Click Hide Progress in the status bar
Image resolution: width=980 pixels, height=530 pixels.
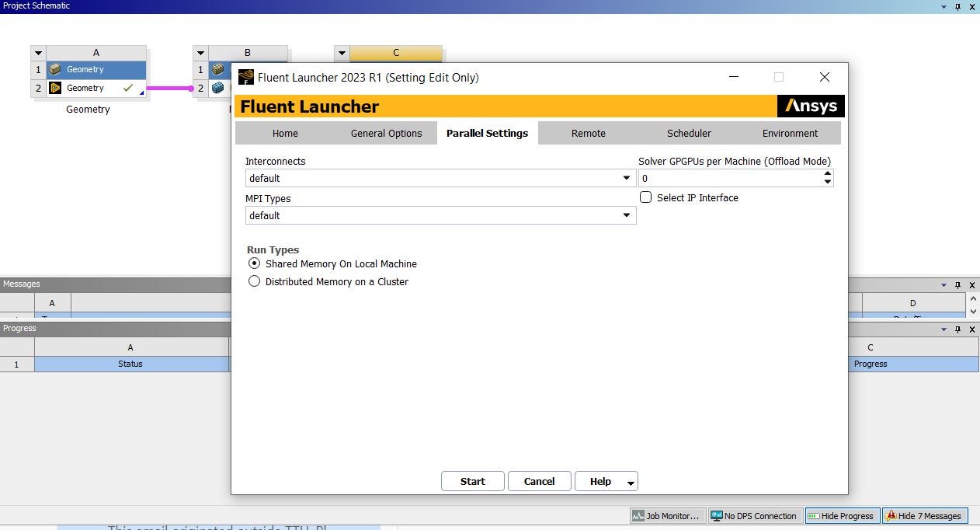(x=841, y=516)
